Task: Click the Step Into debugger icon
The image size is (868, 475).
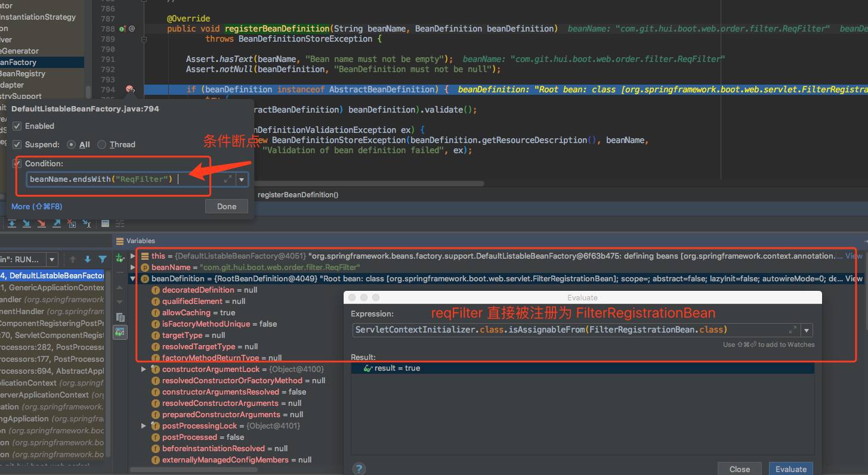Action: click(27, 224)
